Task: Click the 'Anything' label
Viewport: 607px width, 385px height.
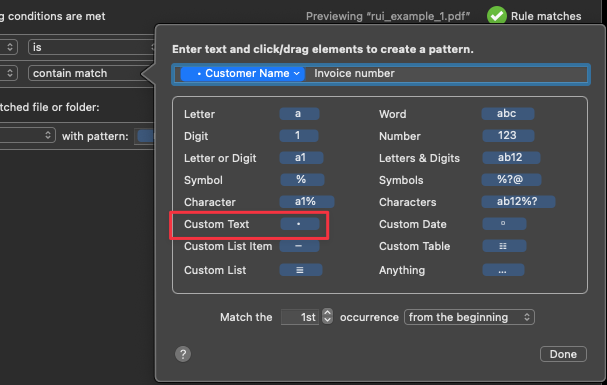Action: pyautogui.click(x=402, y=270)
